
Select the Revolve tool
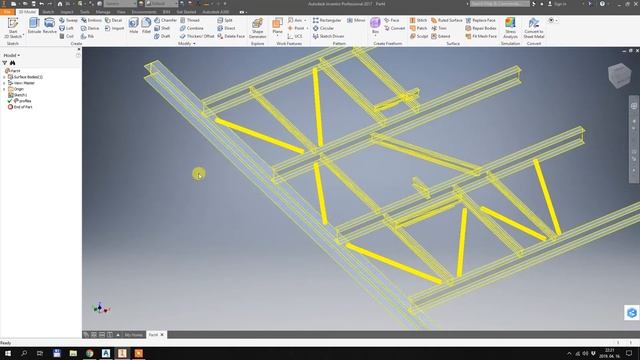tap(49, 26)
